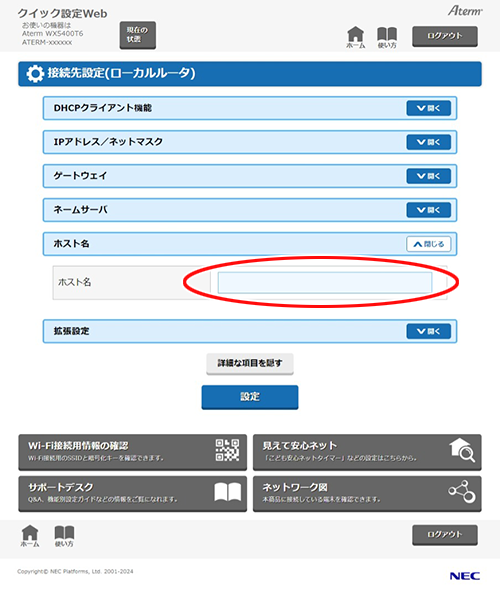Click the NEC logo at bottom right

(x=465, y=576)
